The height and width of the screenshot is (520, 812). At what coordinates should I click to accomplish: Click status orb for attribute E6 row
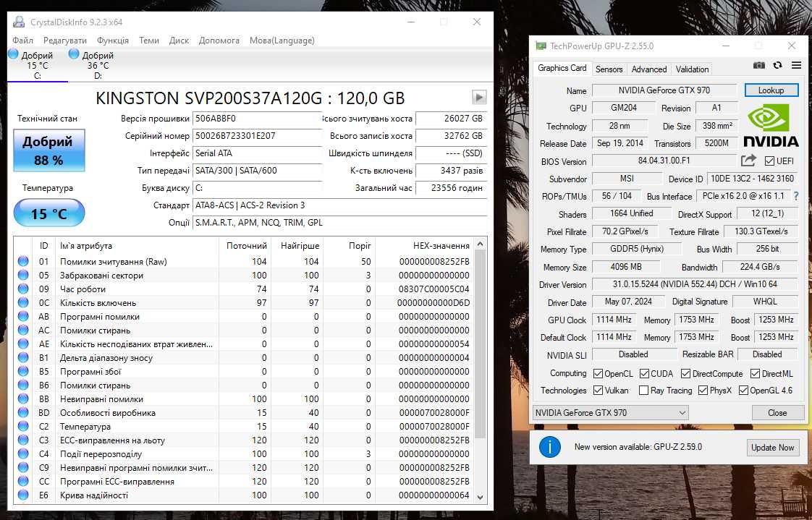tap(23, 495)
